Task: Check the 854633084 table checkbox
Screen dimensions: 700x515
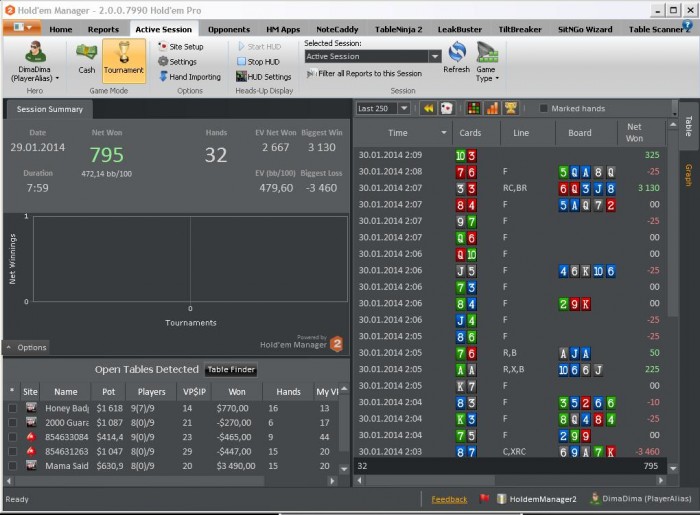Action: point(12,437)
